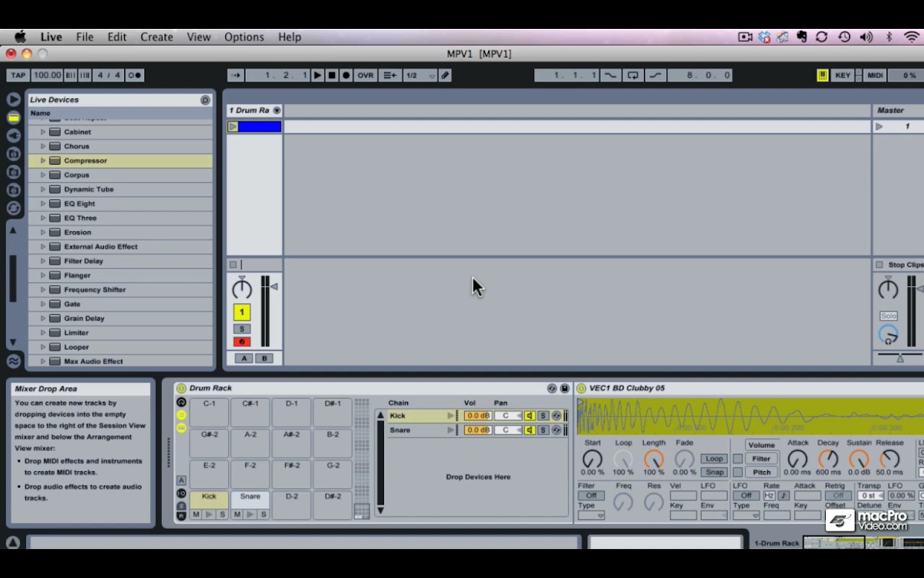Toggle the track 1 activator button
This screenshot has width=924, height=578.
tap(242, 312)
